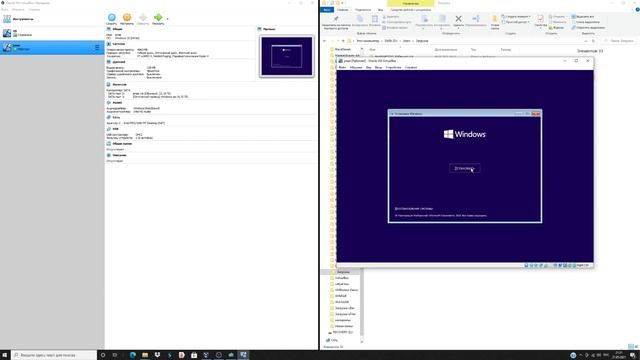Open File Explorer icon on taskbar
Screen dimensions: 640x360
tap(145, 355)
